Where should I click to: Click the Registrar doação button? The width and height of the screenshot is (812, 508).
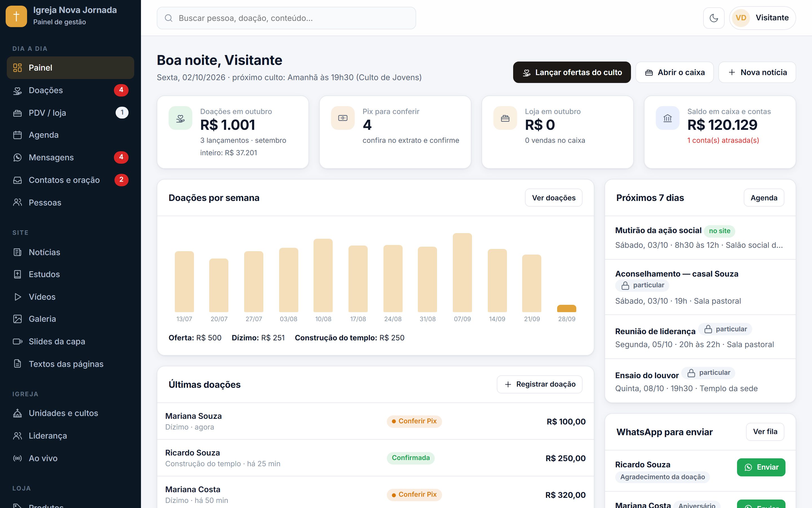point(540,384)
